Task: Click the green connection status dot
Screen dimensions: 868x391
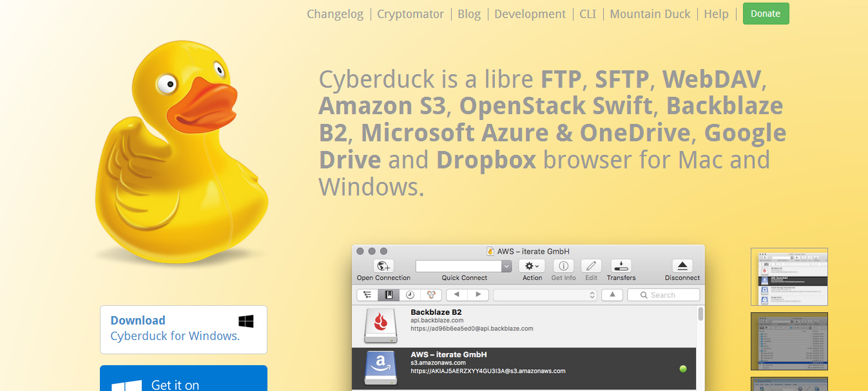Action: (x=683, y=369)
